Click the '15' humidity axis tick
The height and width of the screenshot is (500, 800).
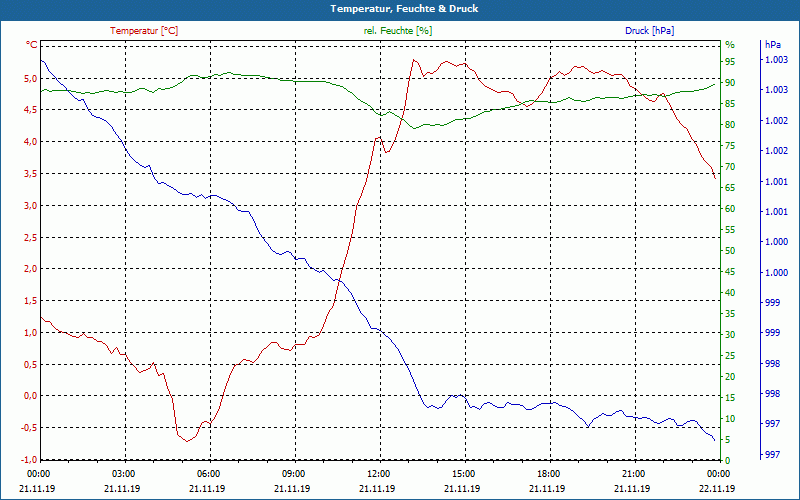[730, 398]
